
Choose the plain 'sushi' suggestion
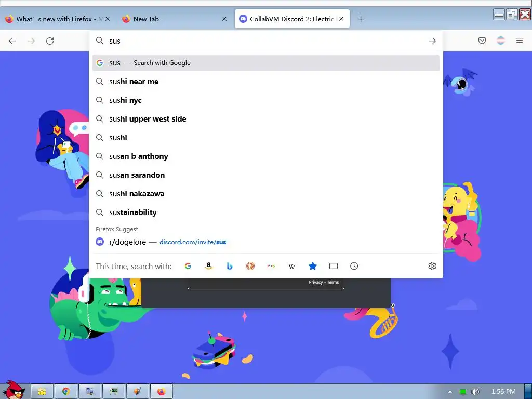(x=265, y=137)
